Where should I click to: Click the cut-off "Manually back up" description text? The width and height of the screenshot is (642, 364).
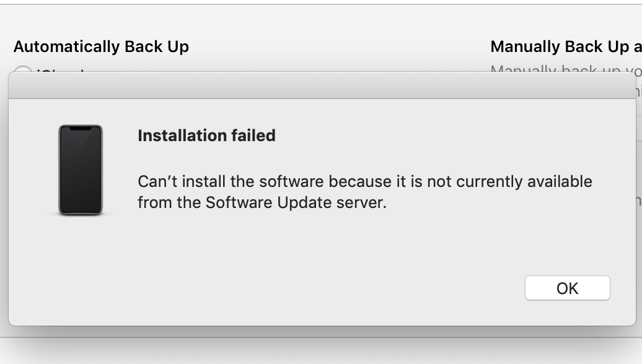[x=566, y=68]
